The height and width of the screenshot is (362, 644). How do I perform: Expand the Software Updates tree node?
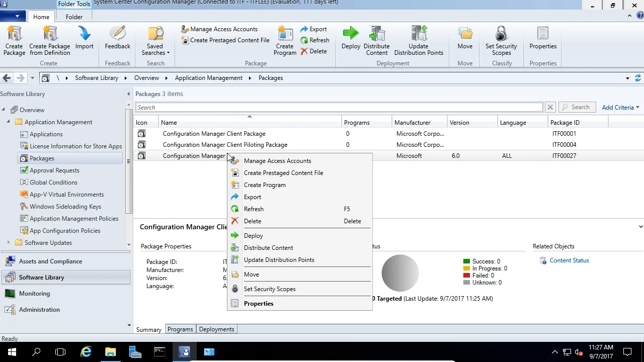pos(8,243)
